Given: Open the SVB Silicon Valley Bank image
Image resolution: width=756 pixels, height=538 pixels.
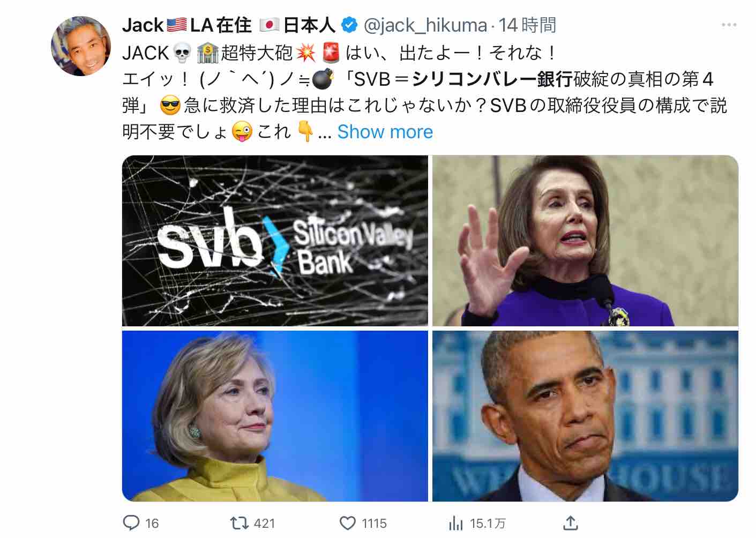Looking at the screenshot, I should (275, 241).
